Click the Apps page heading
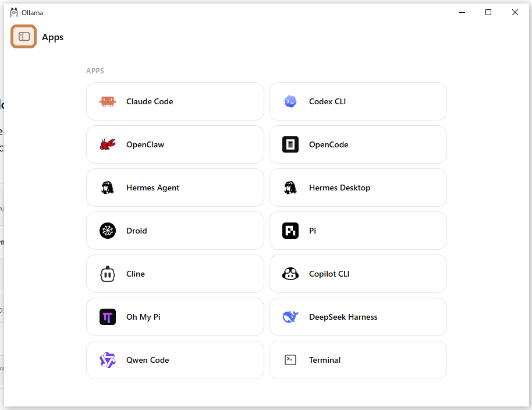Viewport: 532px width, 410px height. pyautogui.click(x=52, y=37)
